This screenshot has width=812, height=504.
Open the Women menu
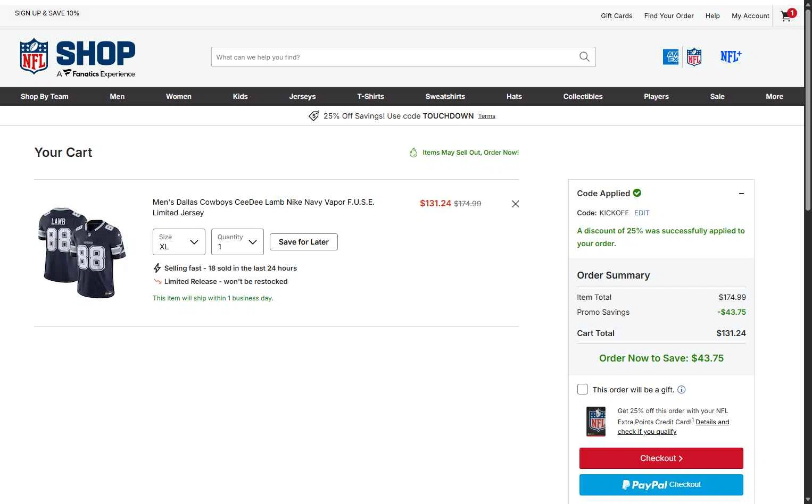[x=179, y=97]
